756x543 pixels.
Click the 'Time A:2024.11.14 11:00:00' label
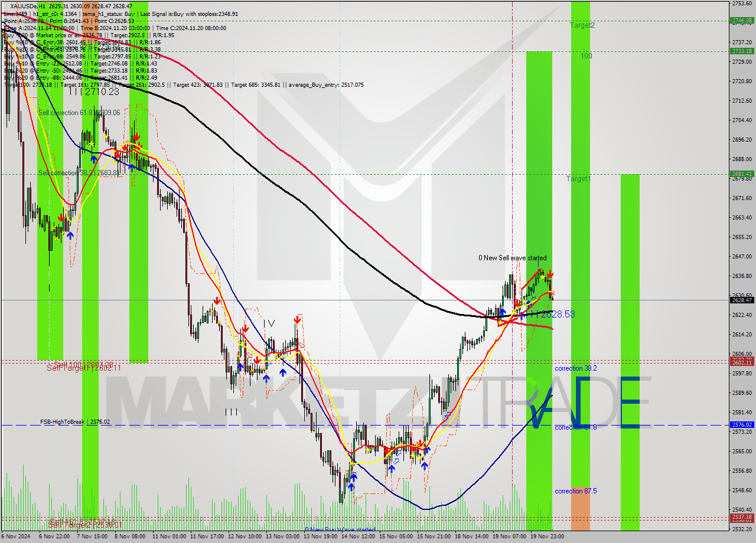click(40, 28)
